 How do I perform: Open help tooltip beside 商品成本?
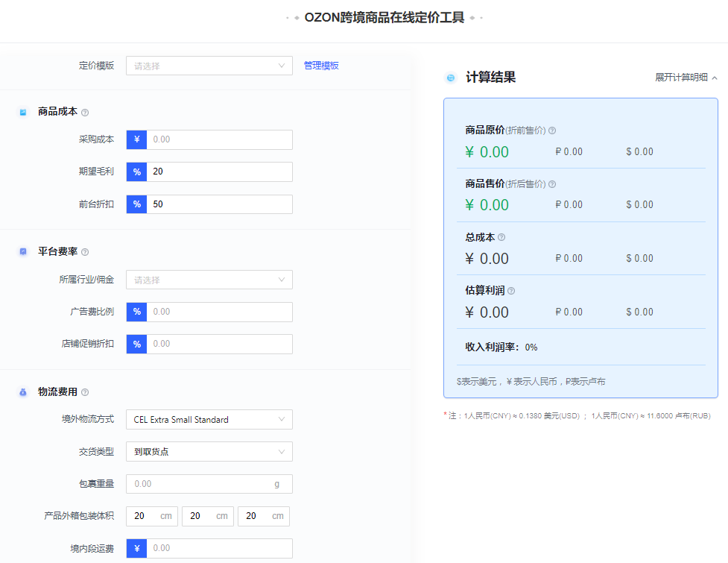(x=85, y=113)
